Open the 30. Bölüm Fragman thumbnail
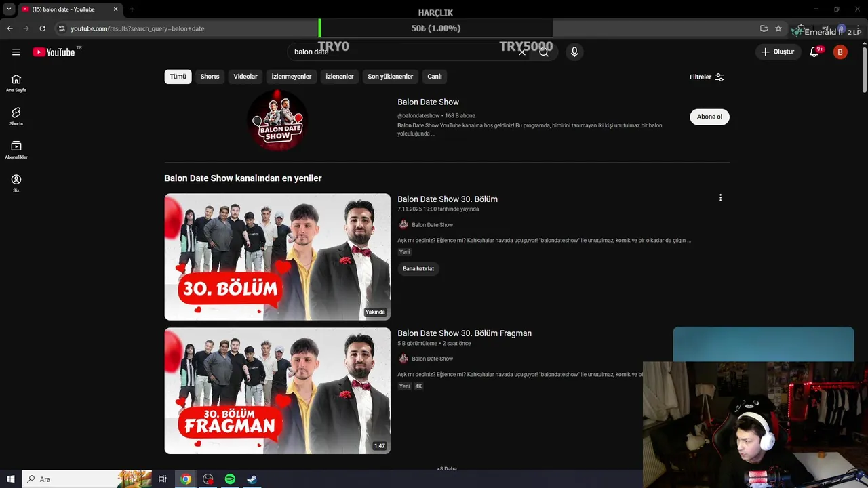The height and width of the screenshot is (488, 868). [277, 391]
